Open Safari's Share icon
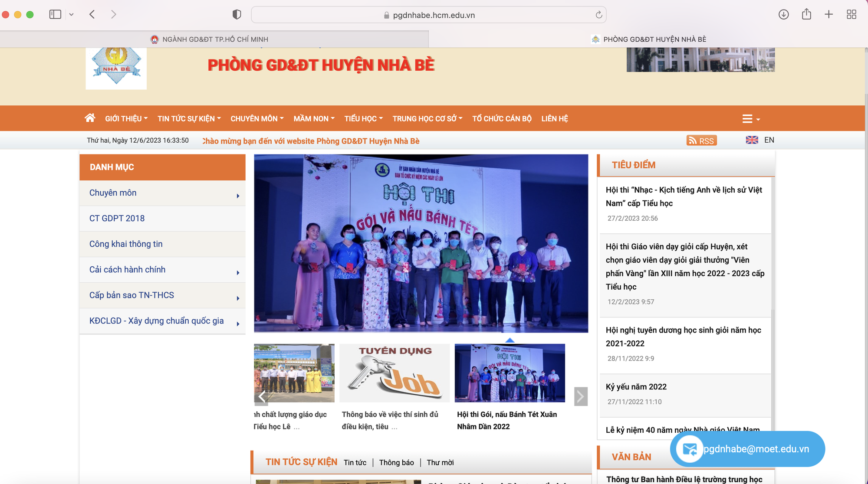This screenshot has width=868, height=484. click(806, 14)
